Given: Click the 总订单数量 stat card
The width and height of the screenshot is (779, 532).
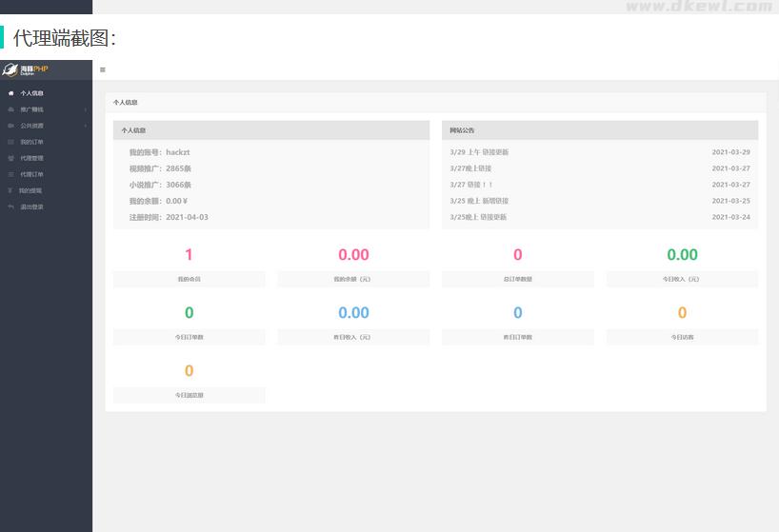Looking at the screenshot, I should point(517,263).
